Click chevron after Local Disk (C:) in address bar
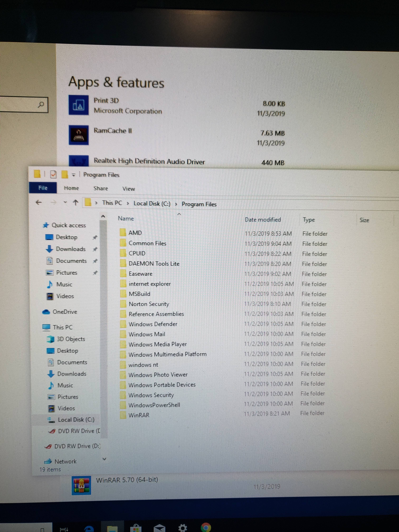The height and width of the screenshot is (532, 399). click(x=176, y=204)
